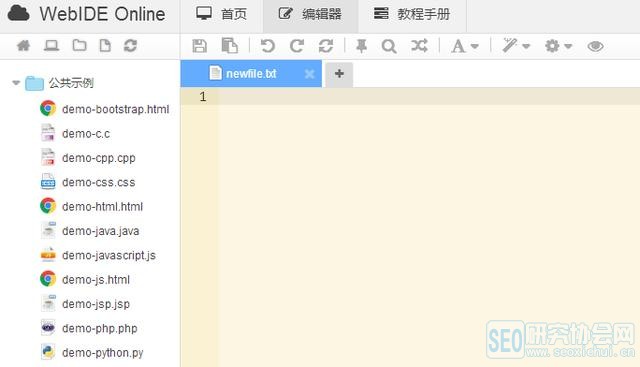640x367 pixels.
Task: Open demo-jsp.jsp file
Action: pyautogui.click(x=85, y=304)
